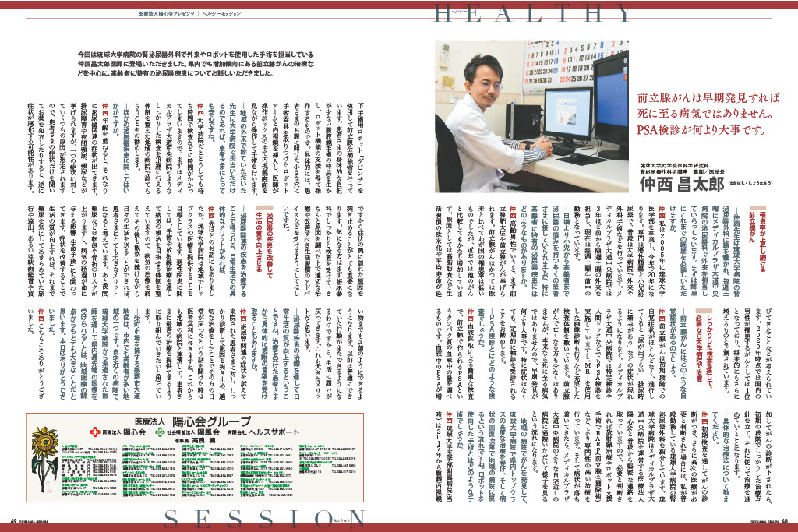Click the large SESSION title at bottom
This screenshot has height=532, width=798.
point(264,519)
